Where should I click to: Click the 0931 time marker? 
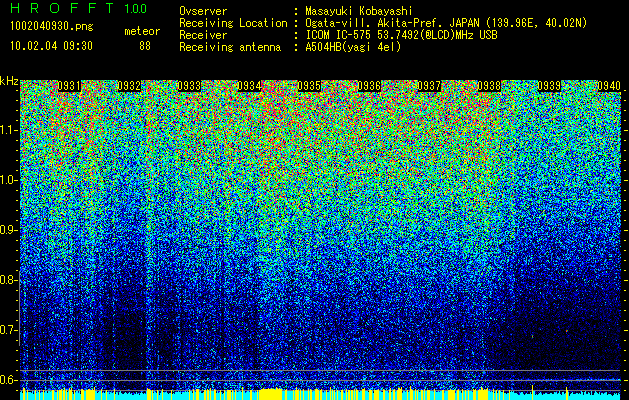(69, 86)
